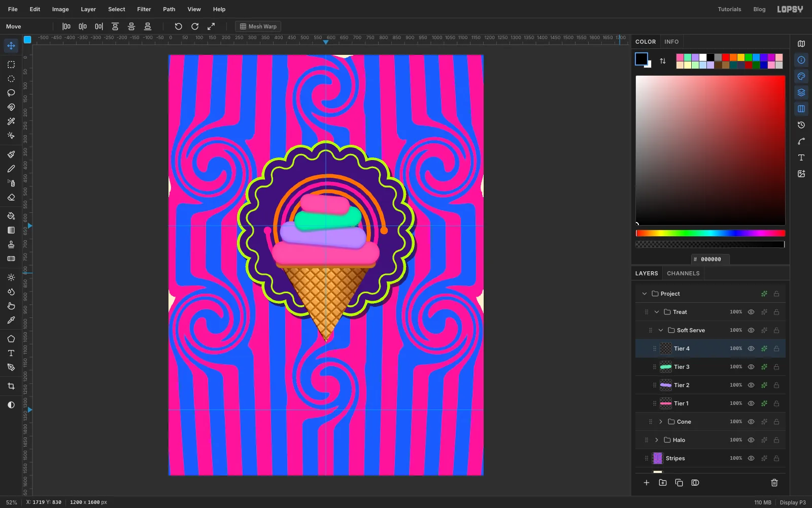Toggle visibility of the Stripes layer
This screenshot has width=812, height=508.
click(x=751, y=458)
